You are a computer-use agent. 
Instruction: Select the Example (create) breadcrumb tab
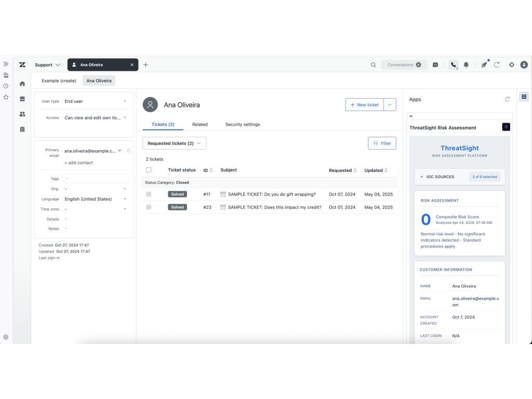tap(59, 81)
